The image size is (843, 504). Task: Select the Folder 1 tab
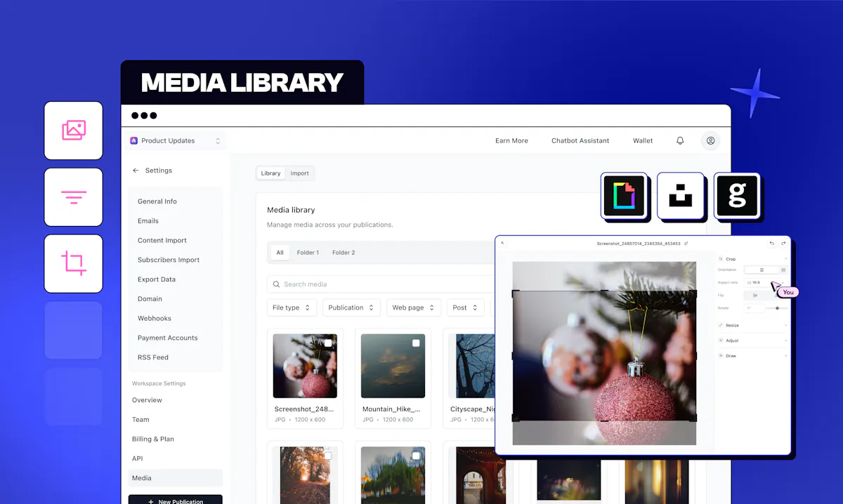coord(308,253)
